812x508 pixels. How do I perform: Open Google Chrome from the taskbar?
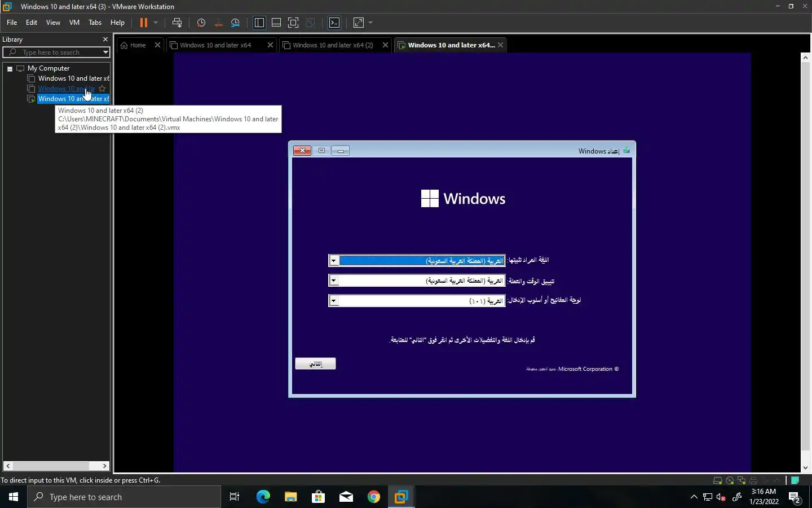(x=374, y=497)
